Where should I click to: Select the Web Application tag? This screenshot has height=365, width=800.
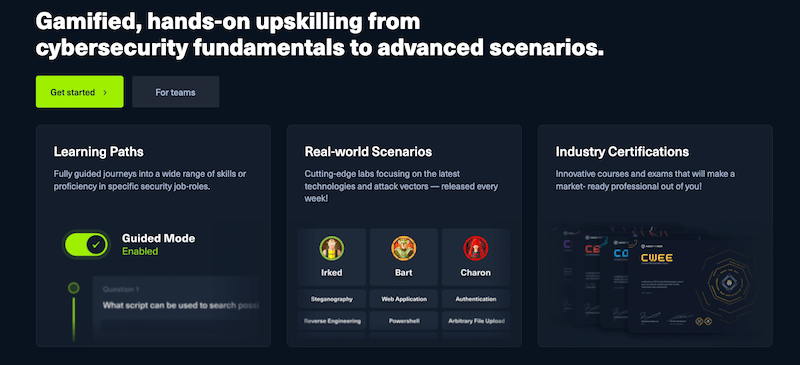tap(404, 299)
